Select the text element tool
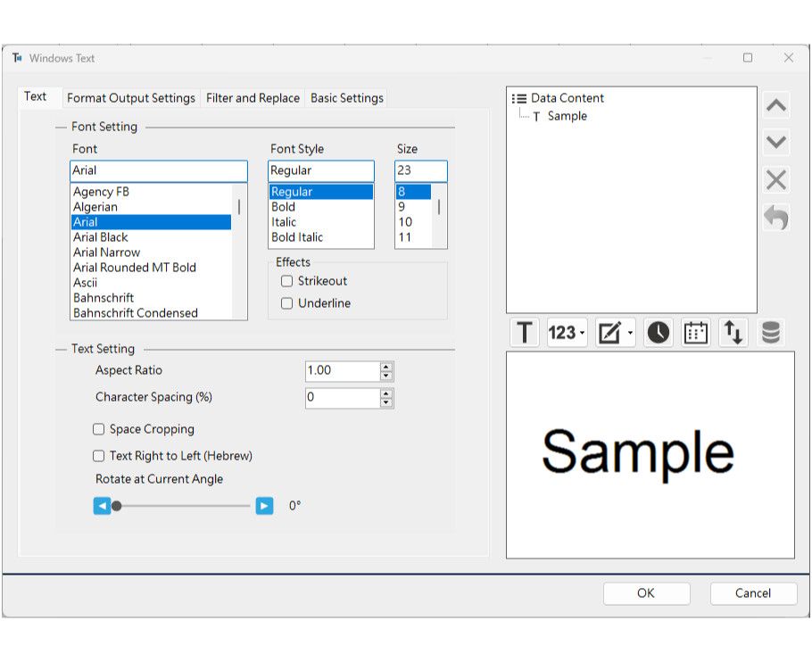The height and width of the screenshot is (662, 812). (524, 332)
